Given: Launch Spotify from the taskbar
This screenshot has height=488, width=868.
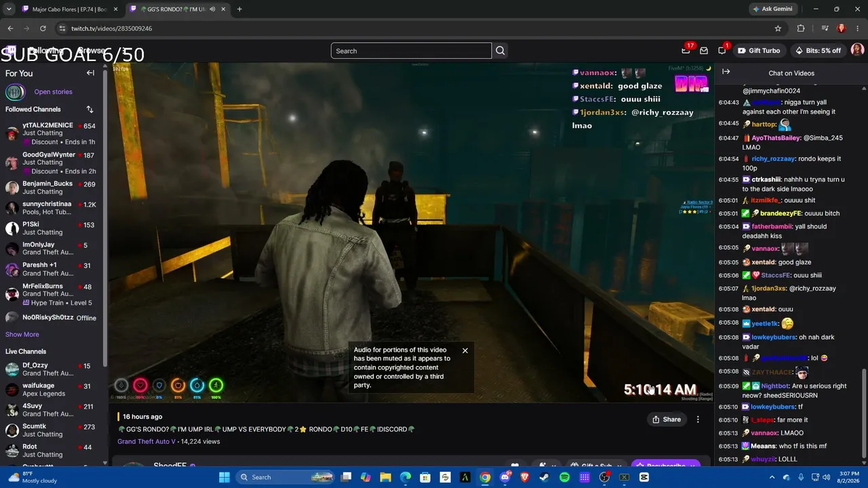Looking at the screenshot, I should coord(565,477).
